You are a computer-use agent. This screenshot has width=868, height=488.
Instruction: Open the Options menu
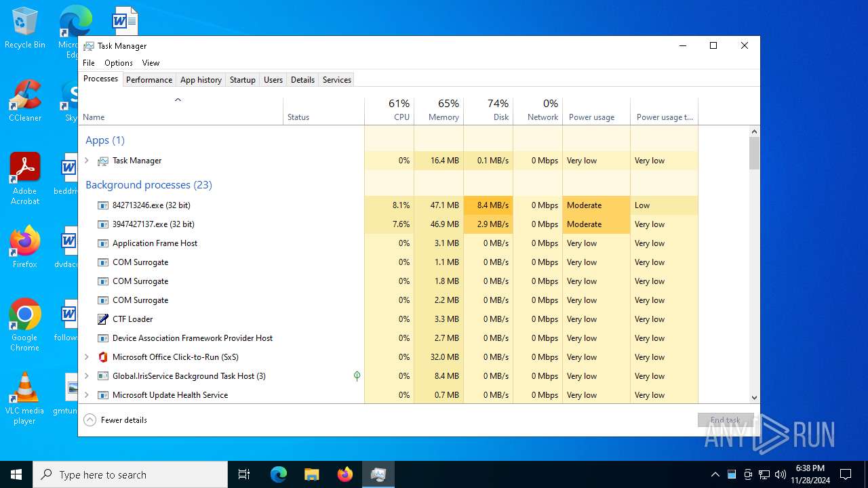(119, 63)
